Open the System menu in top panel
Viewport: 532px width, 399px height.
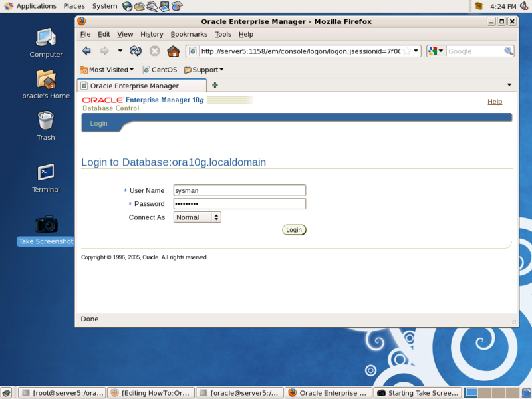[x=104, y=6]
